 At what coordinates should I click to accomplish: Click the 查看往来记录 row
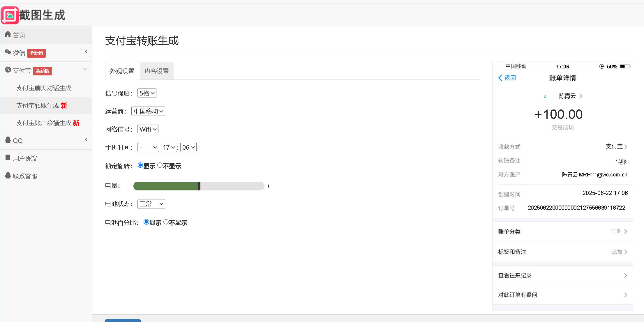point(562,275)
